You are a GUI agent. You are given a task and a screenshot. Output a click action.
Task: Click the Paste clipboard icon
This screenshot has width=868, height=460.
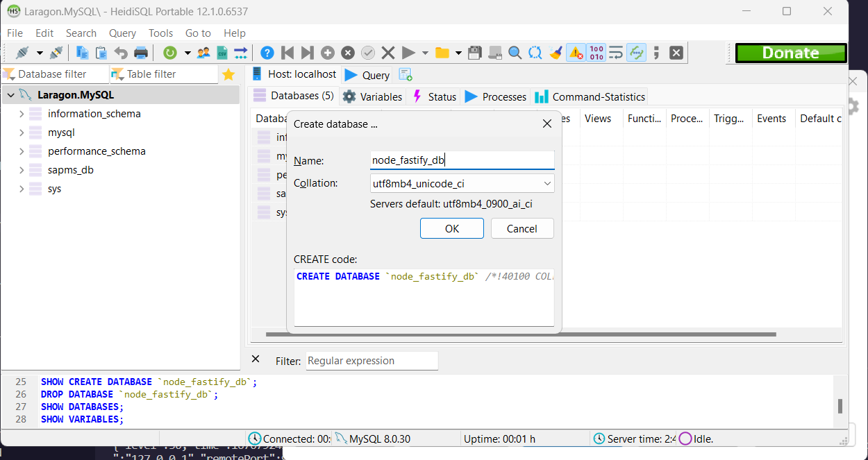tap(101, 53)
